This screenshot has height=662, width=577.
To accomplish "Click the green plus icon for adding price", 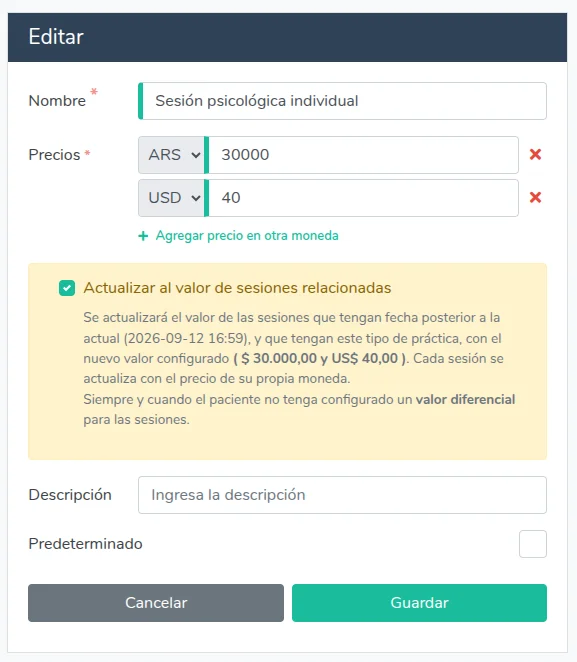I will click(x=143, y=236).
